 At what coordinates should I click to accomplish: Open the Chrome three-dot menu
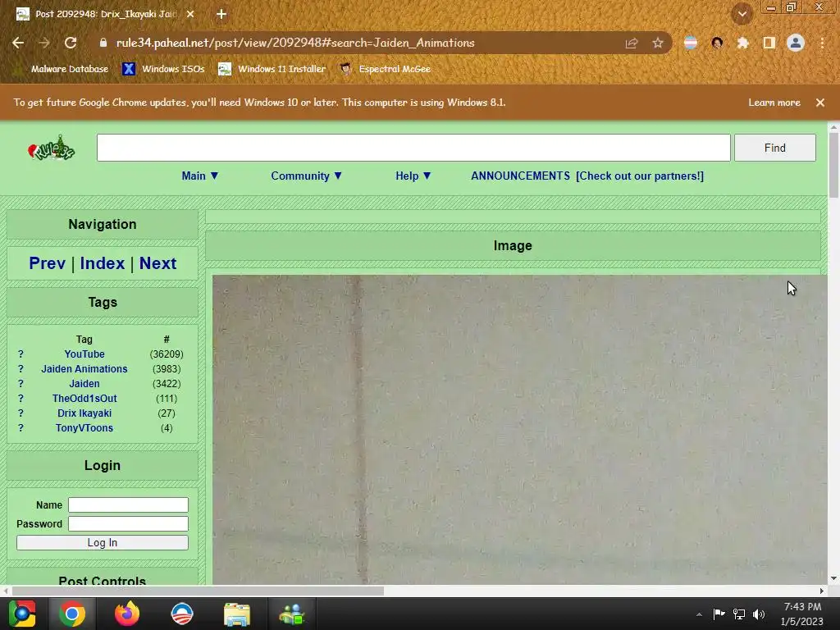point(822,43)
